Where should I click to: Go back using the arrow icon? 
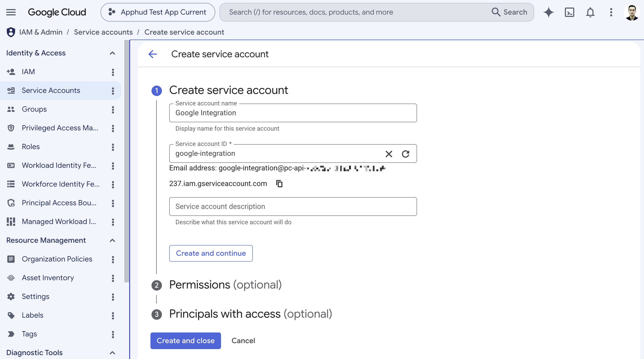153,54
